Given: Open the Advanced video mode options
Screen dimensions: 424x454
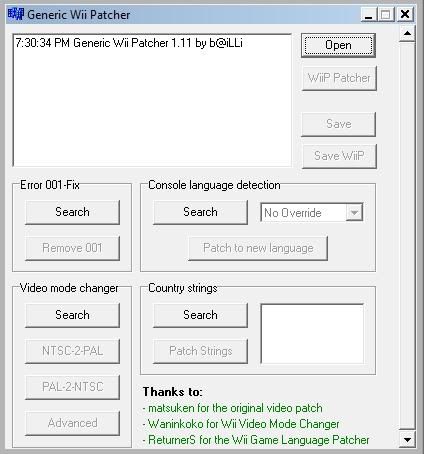Looking at the screenshot, I should click(72, 423).
